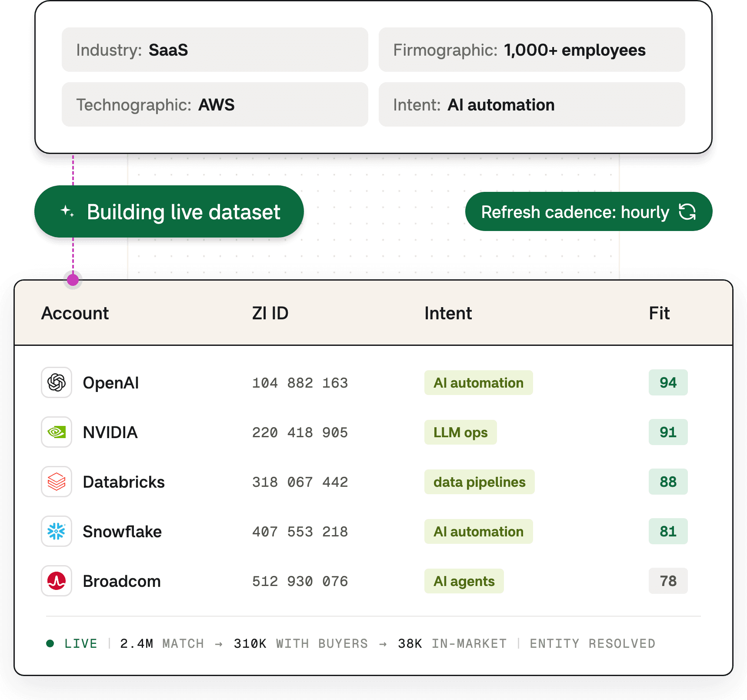747x700 pixels.
Task: Click the Databricks logo icon
Action: (57, 482)
